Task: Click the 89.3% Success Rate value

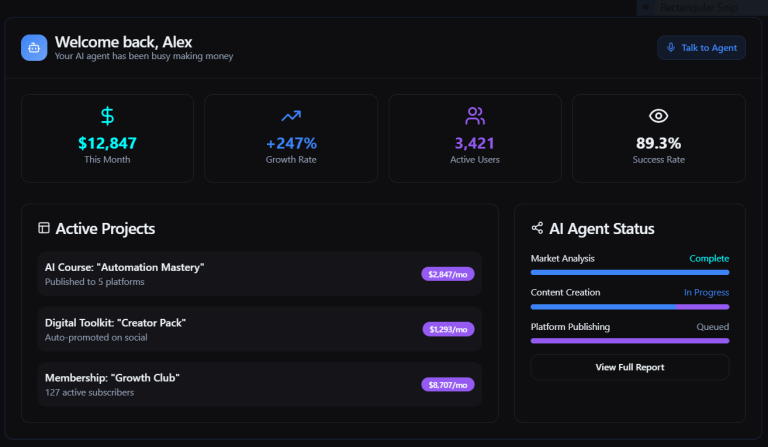Action: 658,143
